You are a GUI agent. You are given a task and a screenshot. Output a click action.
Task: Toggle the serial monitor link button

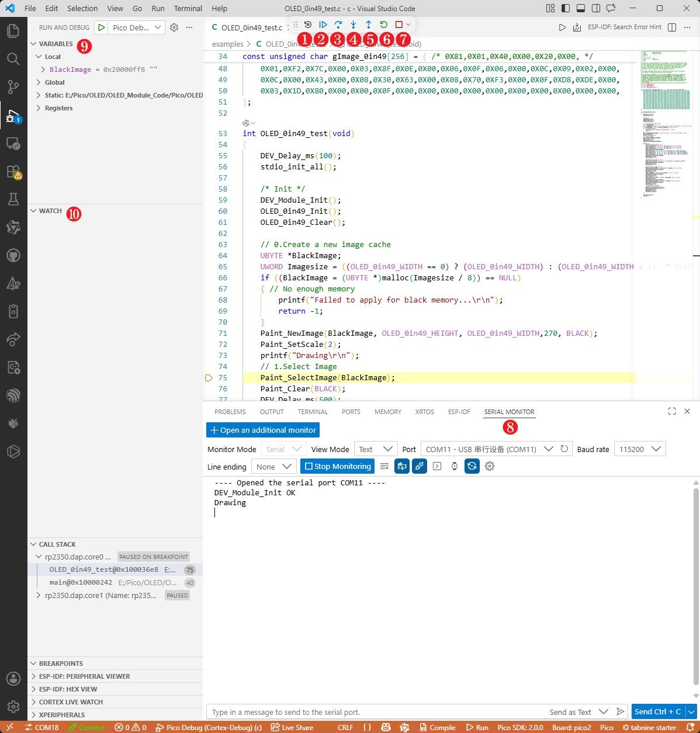point(420,466)
